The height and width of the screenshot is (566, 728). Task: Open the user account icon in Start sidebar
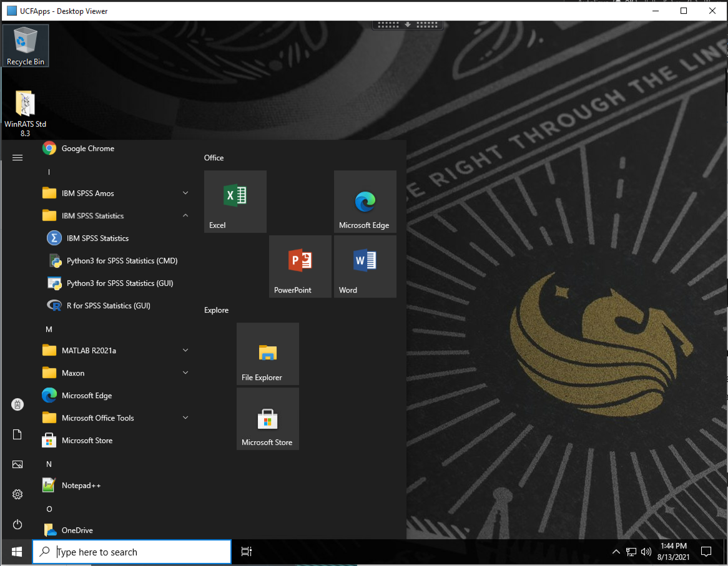17,404
